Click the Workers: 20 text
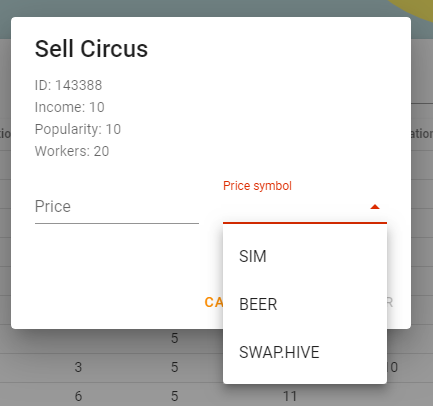Screen dimensions: 433x406 coord(72,151)
